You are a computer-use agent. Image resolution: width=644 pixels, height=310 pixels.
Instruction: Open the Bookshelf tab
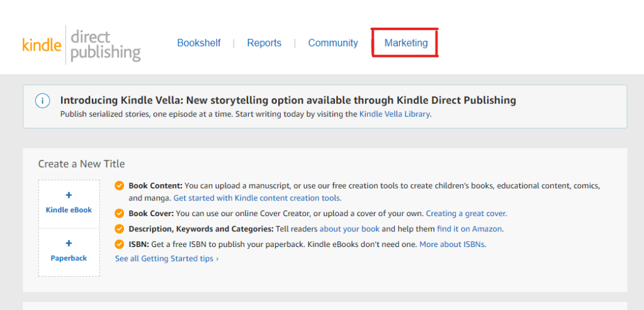[199, 43]
